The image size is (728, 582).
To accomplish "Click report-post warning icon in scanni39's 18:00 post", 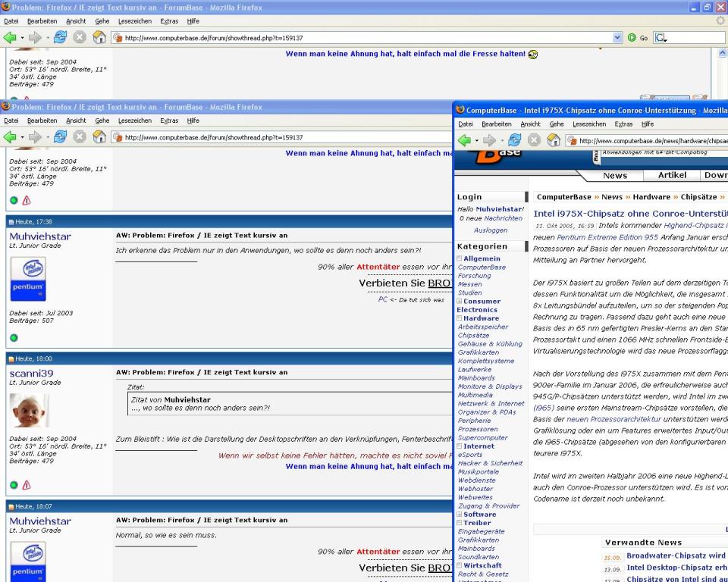I will 27,485.
